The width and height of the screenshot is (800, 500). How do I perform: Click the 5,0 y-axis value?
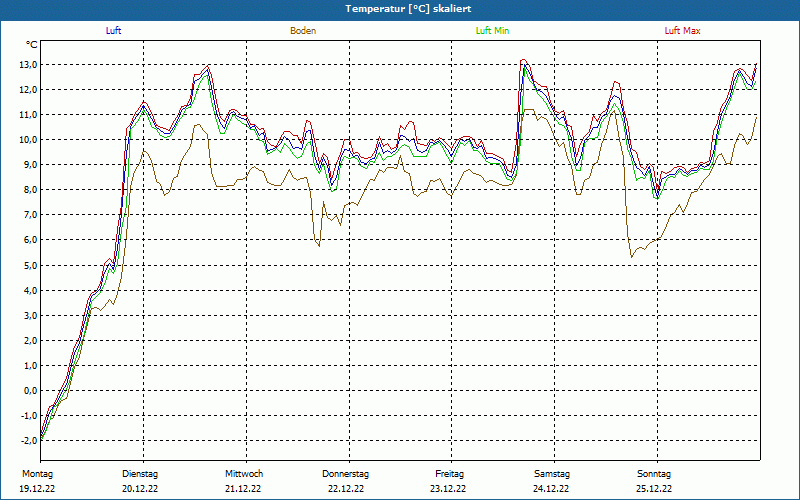30,265
